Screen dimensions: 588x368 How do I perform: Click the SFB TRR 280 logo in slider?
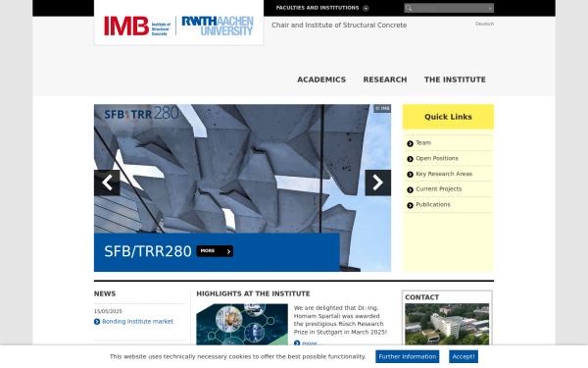141,113
